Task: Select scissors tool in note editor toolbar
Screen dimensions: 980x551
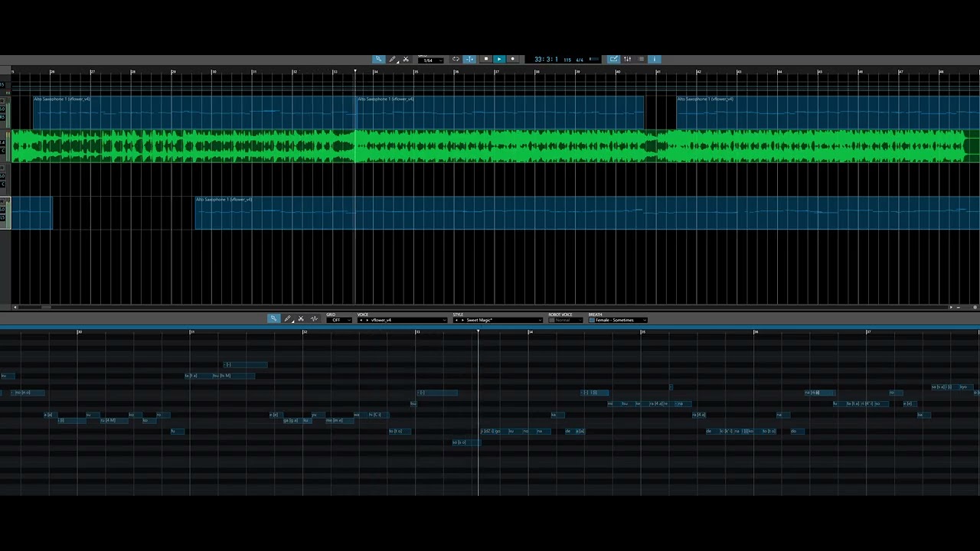Action: [x=301, y=318]
